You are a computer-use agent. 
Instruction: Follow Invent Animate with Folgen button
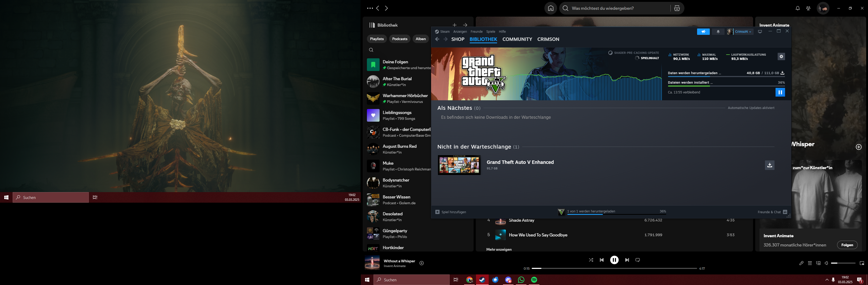847,245
